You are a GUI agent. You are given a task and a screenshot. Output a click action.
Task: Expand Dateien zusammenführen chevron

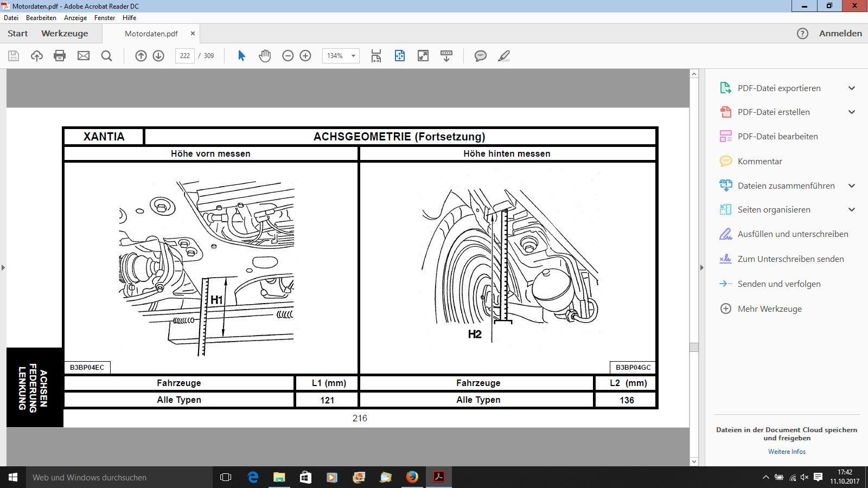[x=852, y=185]
